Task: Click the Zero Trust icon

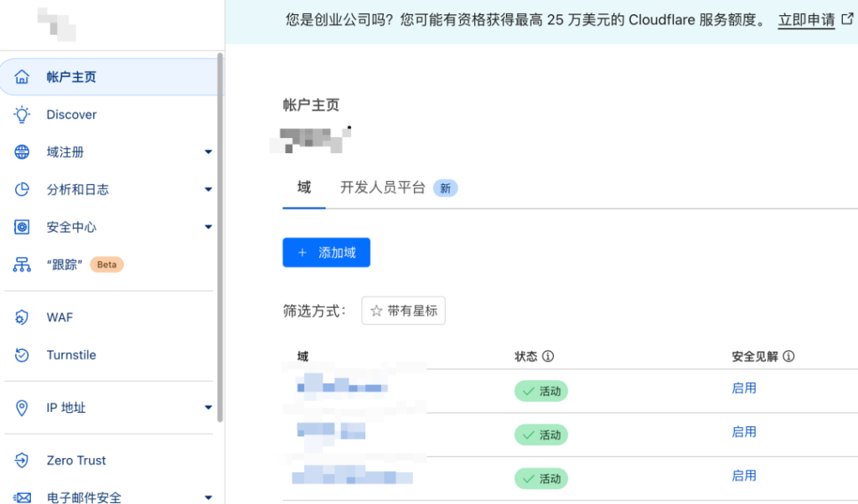Action: pos(23,460)
